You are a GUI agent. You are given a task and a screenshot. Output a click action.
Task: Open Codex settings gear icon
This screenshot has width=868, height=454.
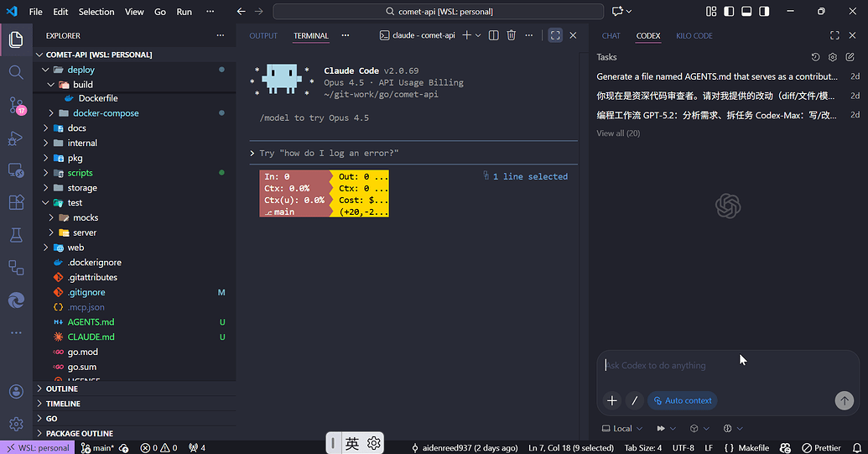833,57
